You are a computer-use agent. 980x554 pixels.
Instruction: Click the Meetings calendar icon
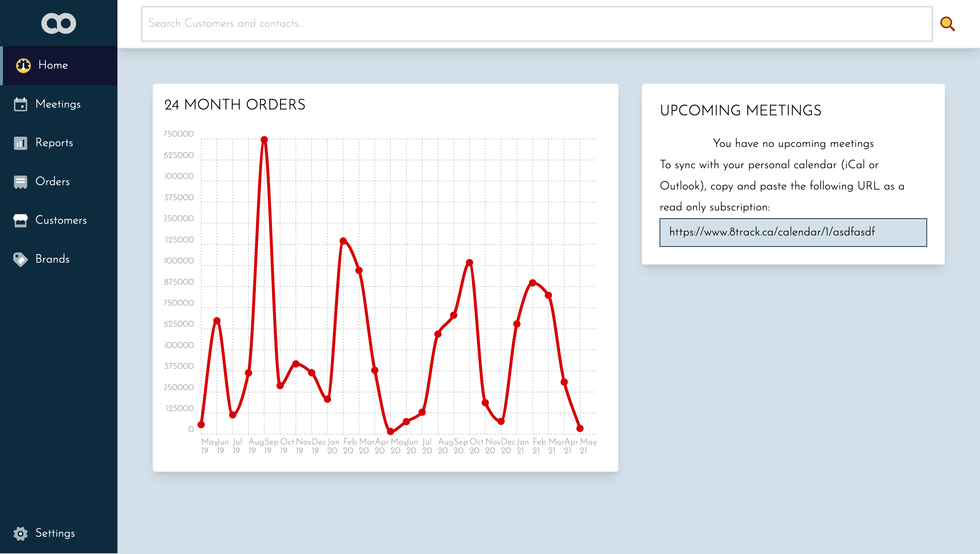[21, 104]
